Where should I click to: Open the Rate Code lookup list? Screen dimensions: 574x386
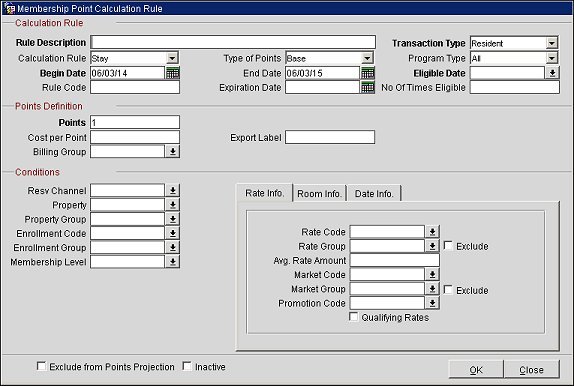point(432,232)
